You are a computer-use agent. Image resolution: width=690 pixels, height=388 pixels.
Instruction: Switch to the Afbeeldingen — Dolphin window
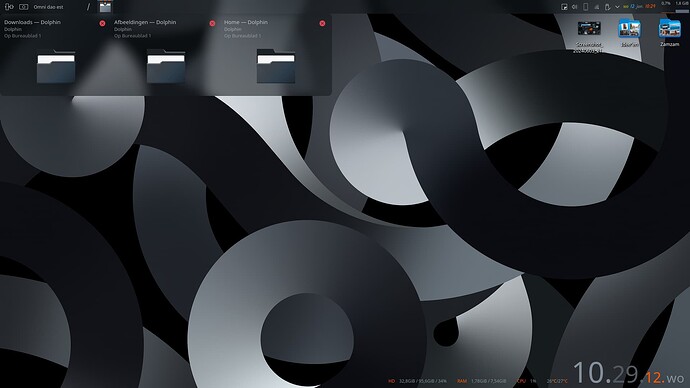point(165,55)
